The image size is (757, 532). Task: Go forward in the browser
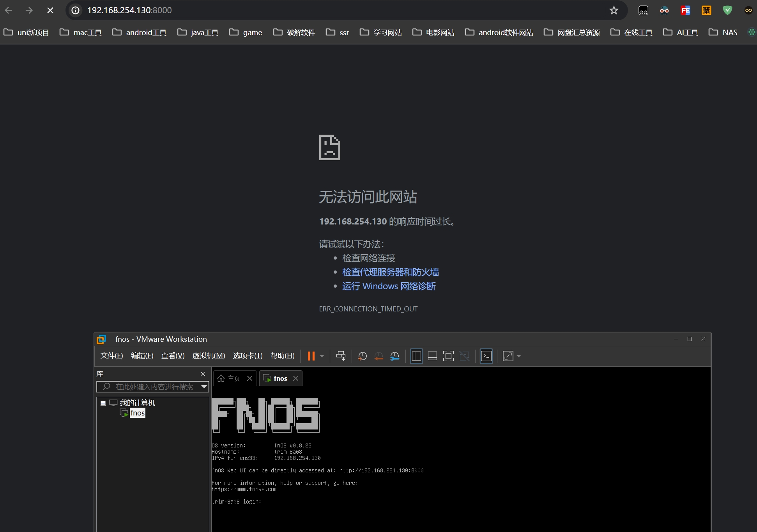pyautogui.click(x=29, y=11)
